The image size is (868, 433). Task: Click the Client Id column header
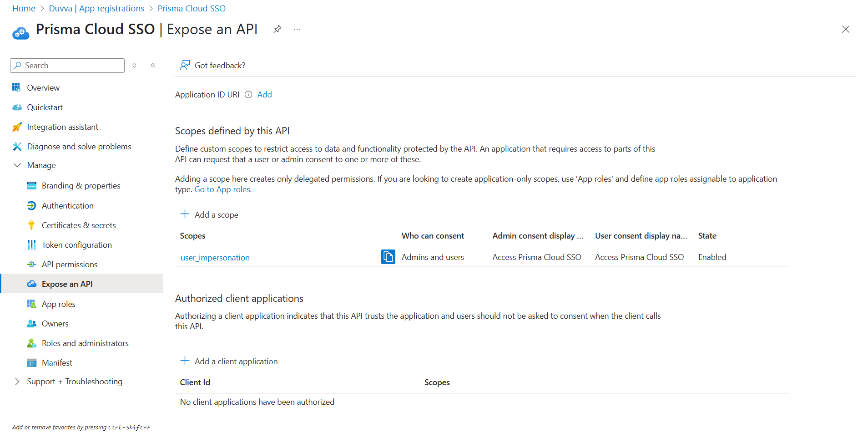click(x=195, y=382)
